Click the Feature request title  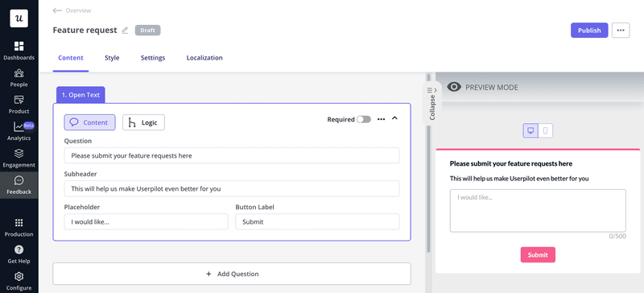85,31
